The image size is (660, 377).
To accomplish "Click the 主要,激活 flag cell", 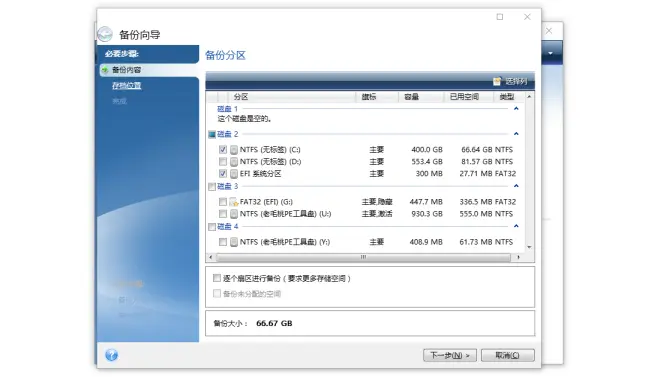I will [377, 213].
